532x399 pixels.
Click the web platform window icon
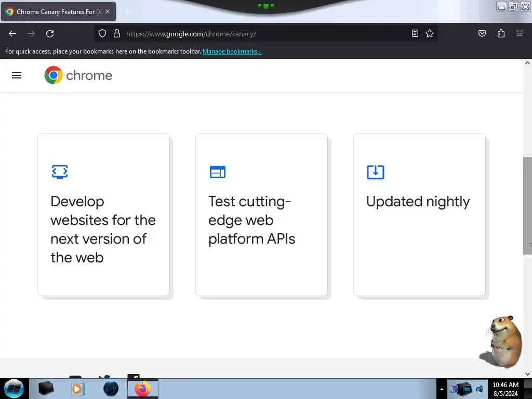click(218, 172)
